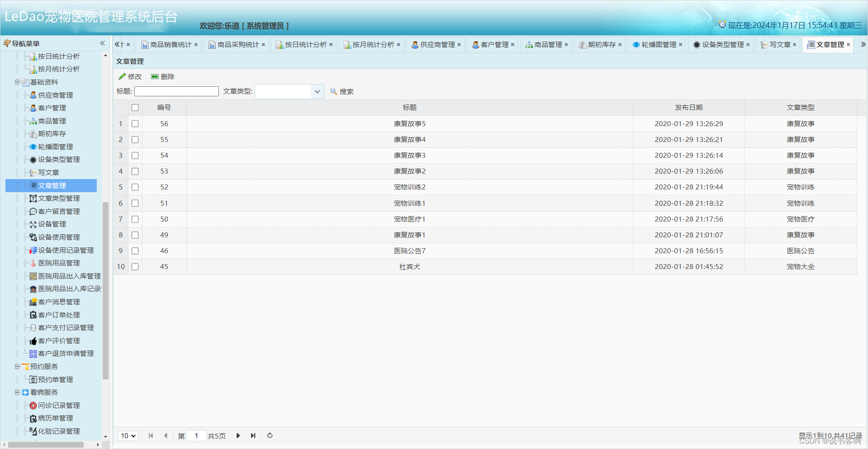This screenshot has width=868, height=449.
Task: Click the 设备类型管理 chip icon in sidebar
Action: pos(33,160)
